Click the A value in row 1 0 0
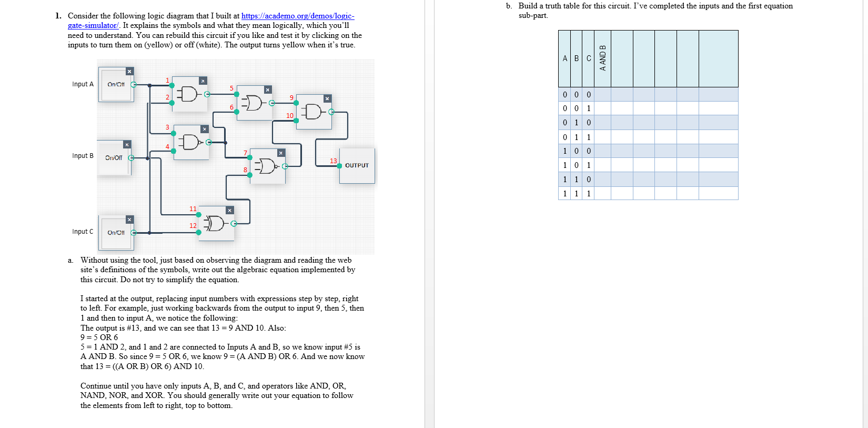Image resolution: width=868 pixels, height=428 pixels. [x=564, y=151]
